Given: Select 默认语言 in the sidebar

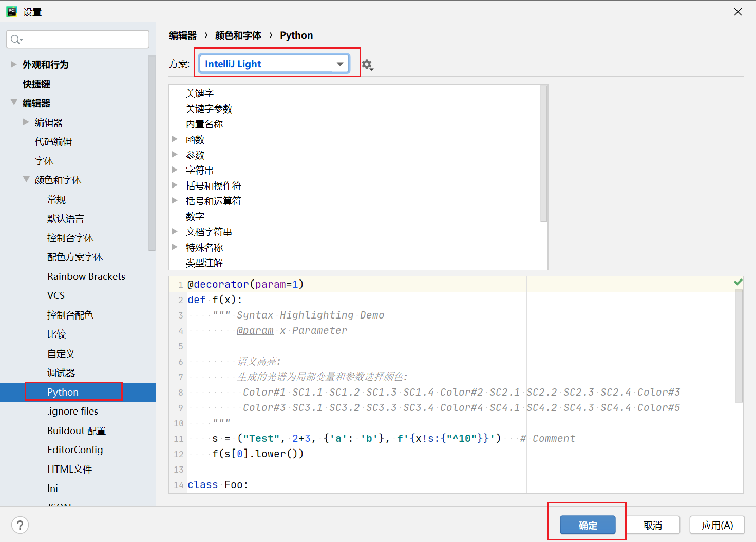Looking at the screenshot, I should (65, 218).
